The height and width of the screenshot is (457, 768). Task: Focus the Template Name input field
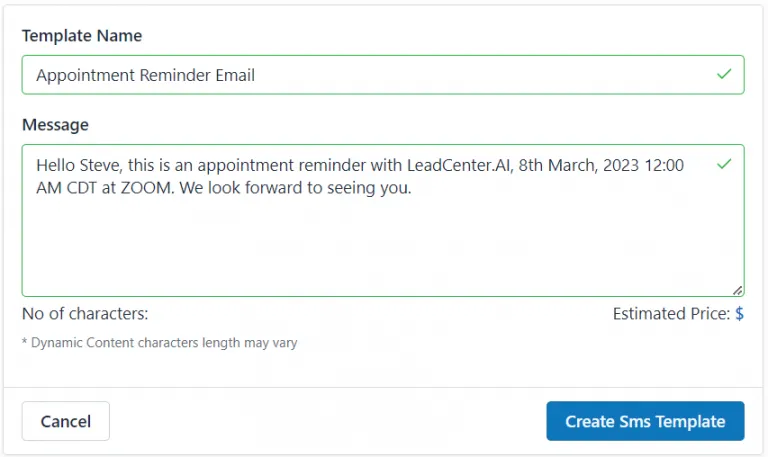pyautogui.click(x=383, y=75)
